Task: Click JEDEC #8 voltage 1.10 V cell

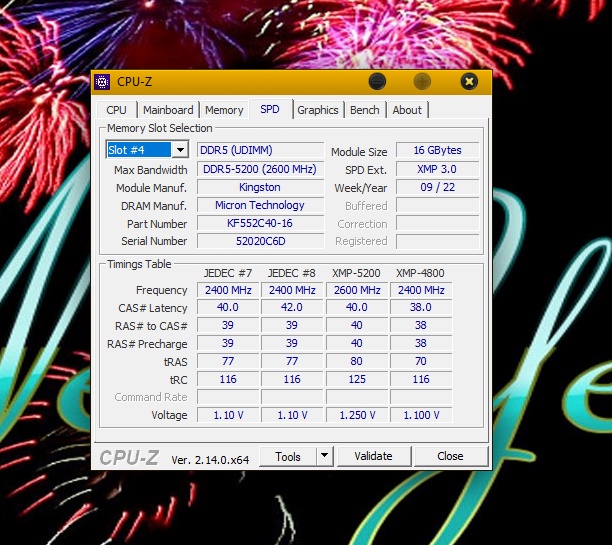Action: 292,415
